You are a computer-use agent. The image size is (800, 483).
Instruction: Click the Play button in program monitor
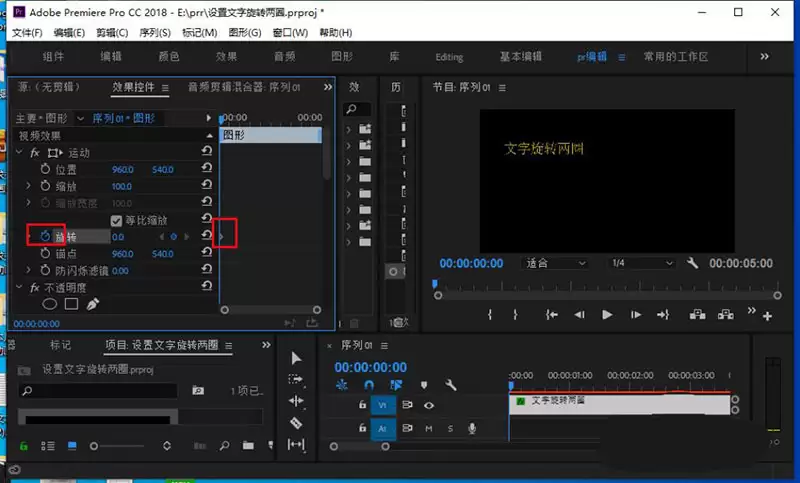point(607,315)
